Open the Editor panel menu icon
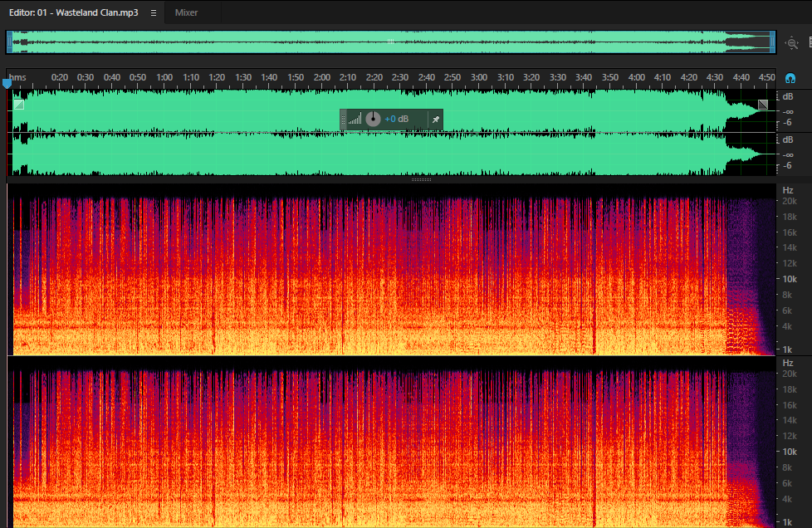 [x=154, y=13]
